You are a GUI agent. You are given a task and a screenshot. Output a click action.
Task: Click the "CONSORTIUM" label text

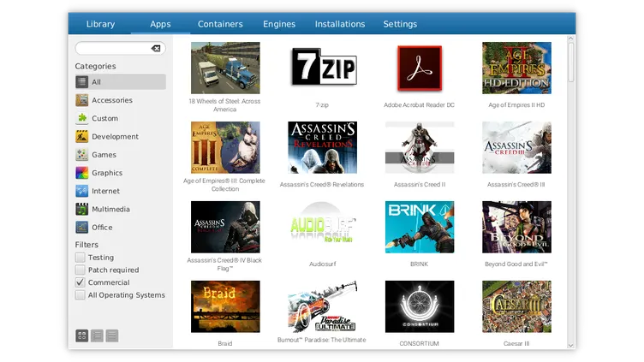pos(419,343)
